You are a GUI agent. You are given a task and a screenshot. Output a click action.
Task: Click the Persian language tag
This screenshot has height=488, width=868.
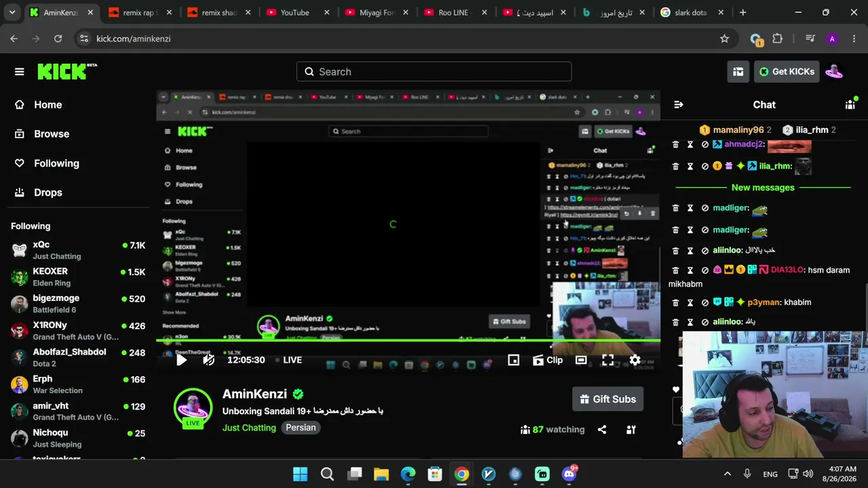point(300,428)
